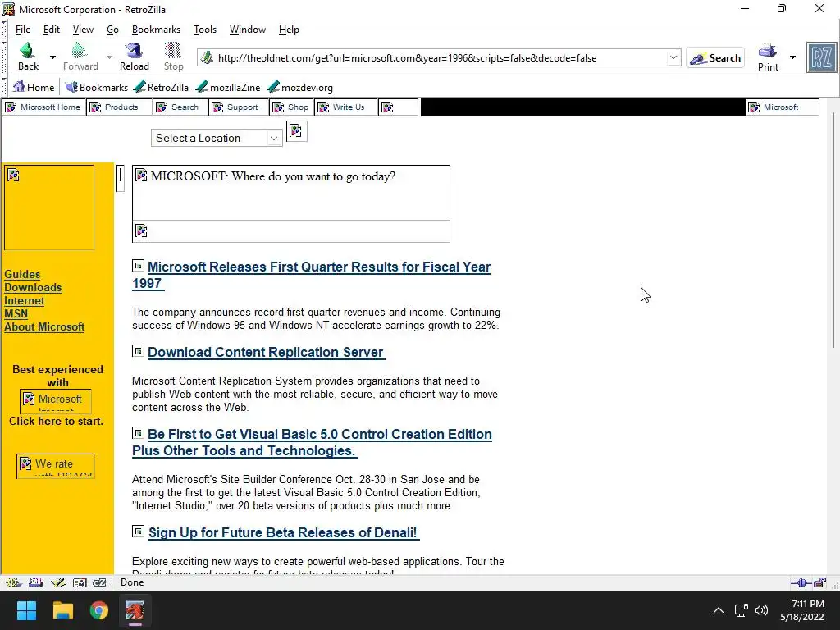Open 'Sign Up for Future Beta Releases of Denali!' link
The height and width of the screenshot is (630, 840).
click(283, 532)
